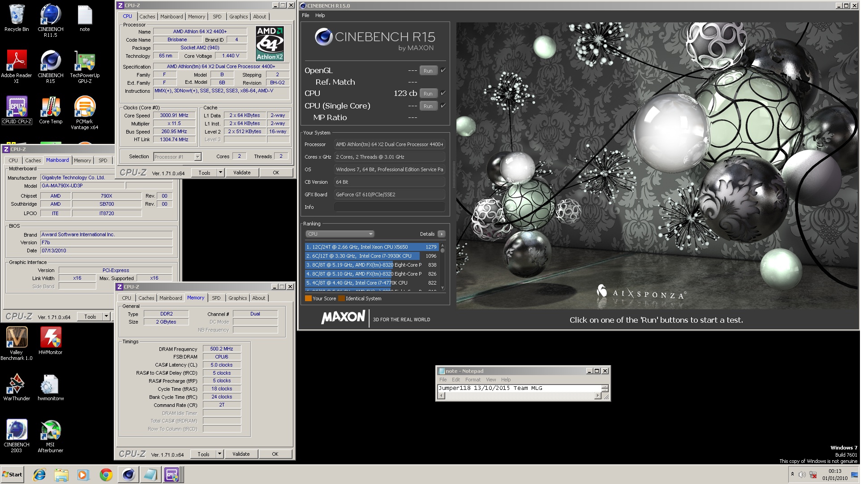Switch to Memory tab in Mainboard CPU-Z window
The width and height of the screenshot is (868, 484).
pyautogui.click(x=82, y=160)
